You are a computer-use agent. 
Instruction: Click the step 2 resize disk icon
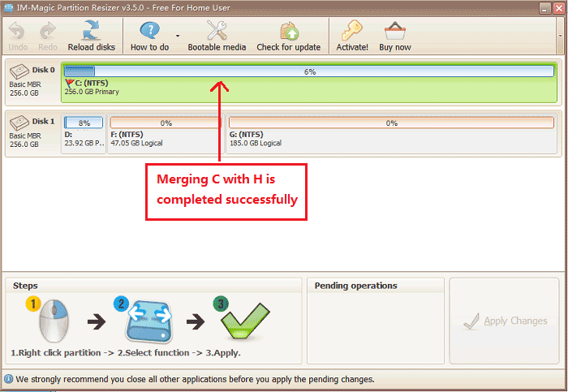148,321
